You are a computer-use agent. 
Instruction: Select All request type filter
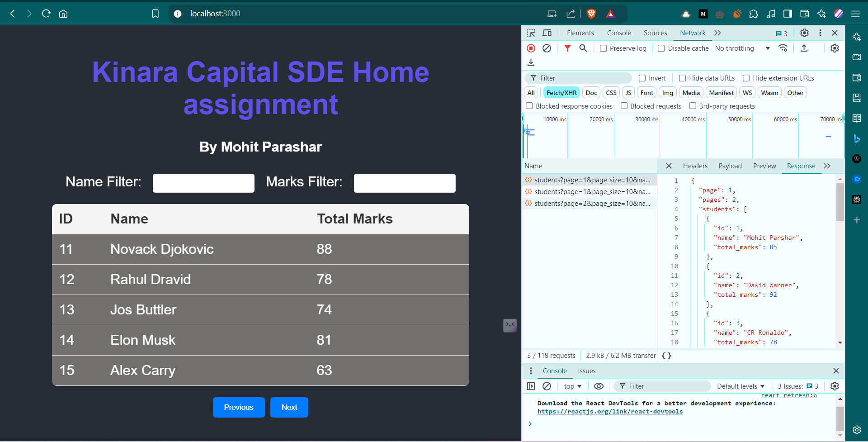point(531,93)
